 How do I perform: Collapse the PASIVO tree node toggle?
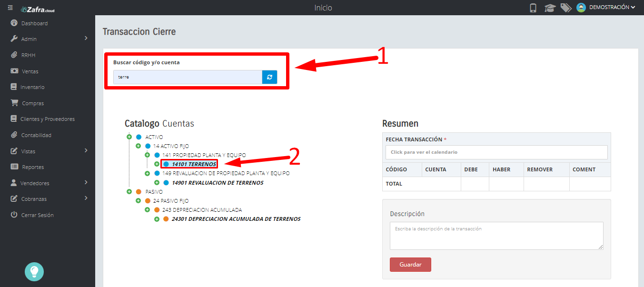click(129, 191)
